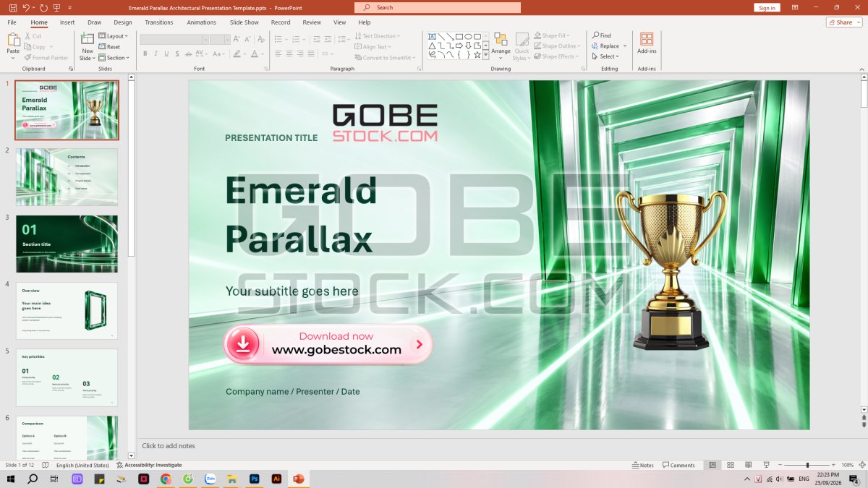
Task: Click the Redo icon in quick access toolbar
Action: coord(44,7)
